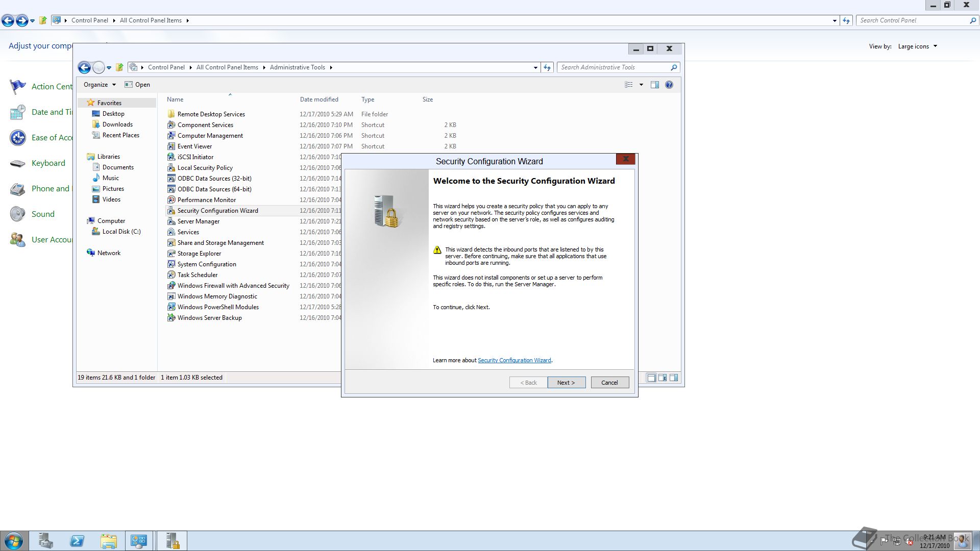Select Share and Storage Management icon
This screenshot has height=551, width=980.
click(x=171, y=242)
